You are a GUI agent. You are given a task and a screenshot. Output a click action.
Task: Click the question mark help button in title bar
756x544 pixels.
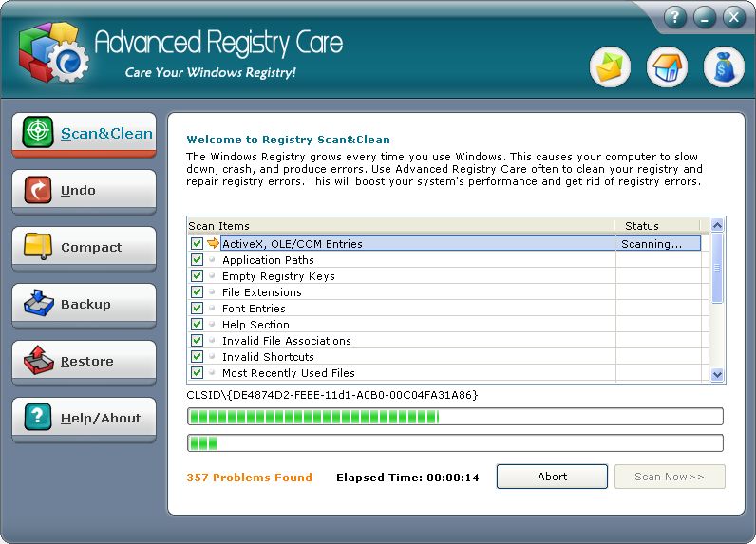tap(674, 17)
